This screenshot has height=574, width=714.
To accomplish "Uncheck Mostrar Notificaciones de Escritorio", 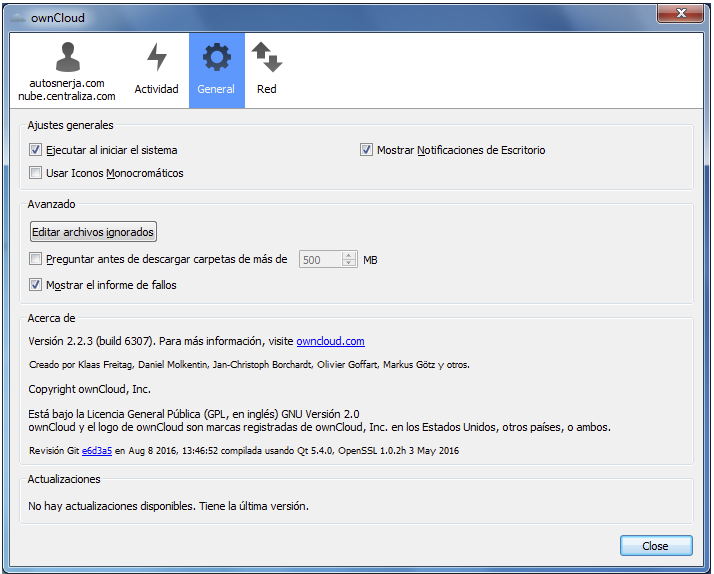I will tap(367, 150).
